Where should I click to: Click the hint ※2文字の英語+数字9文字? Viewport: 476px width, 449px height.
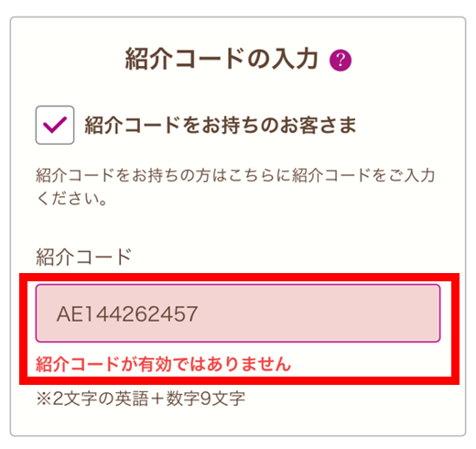click(x=141, y=399)
